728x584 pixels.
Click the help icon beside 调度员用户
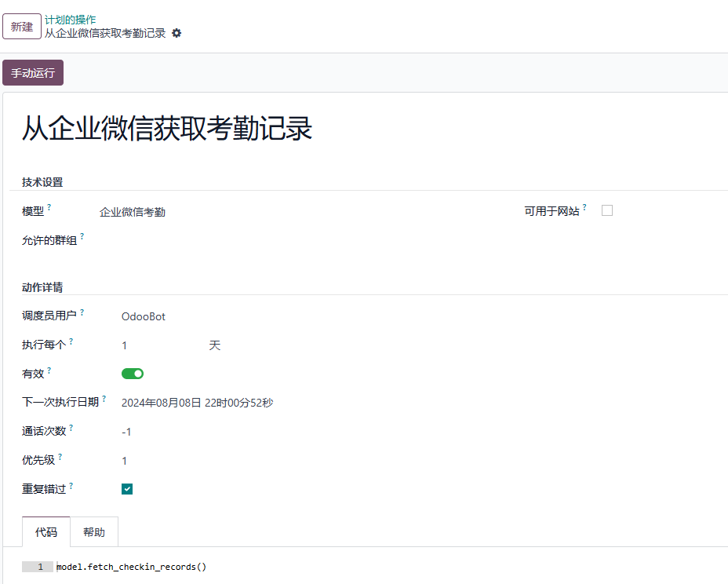82,312
